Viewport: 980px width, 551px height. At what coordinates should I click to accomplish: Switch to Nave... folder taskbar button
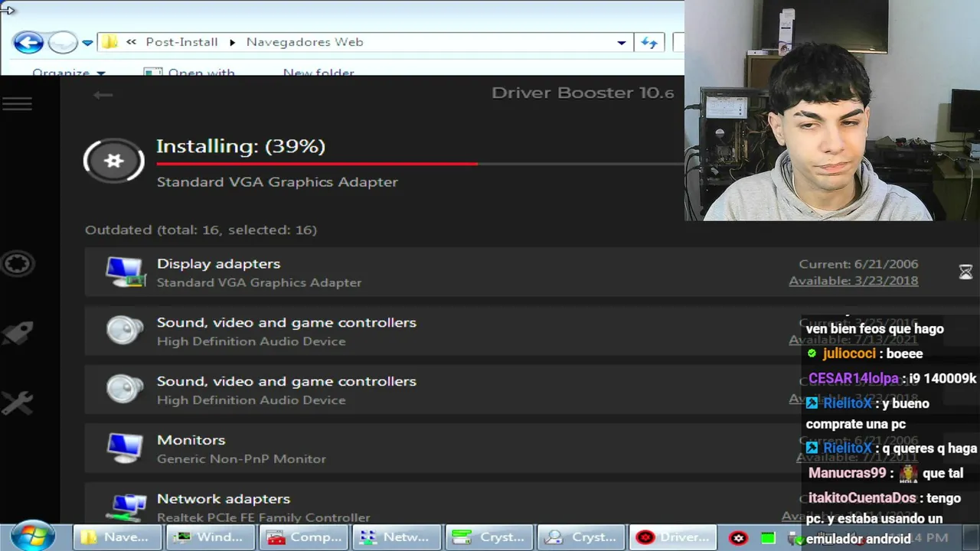[119, 537]
